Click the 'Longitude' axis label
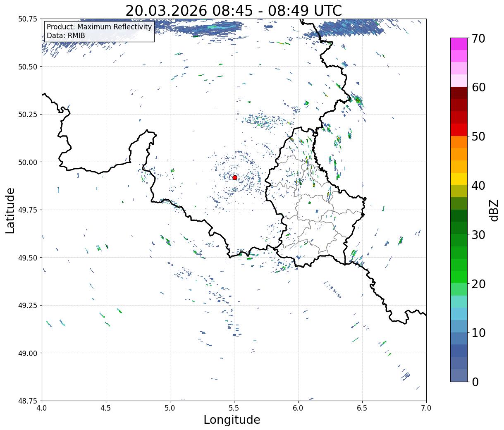Viewport: 504px width, 430px height. (232, 420)
